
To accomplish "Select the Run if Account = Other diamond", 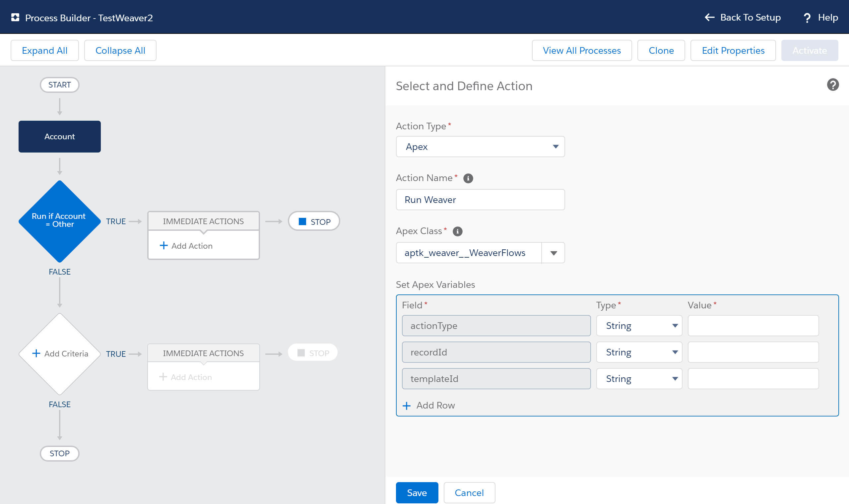I will [x=59, y=221].
